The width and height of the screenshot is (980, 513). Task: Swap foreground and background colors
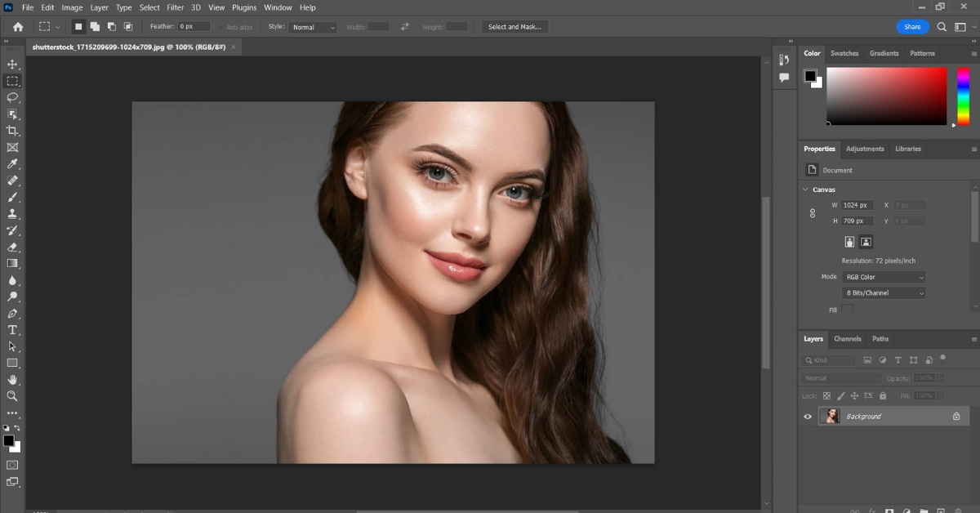coord(18,428)
